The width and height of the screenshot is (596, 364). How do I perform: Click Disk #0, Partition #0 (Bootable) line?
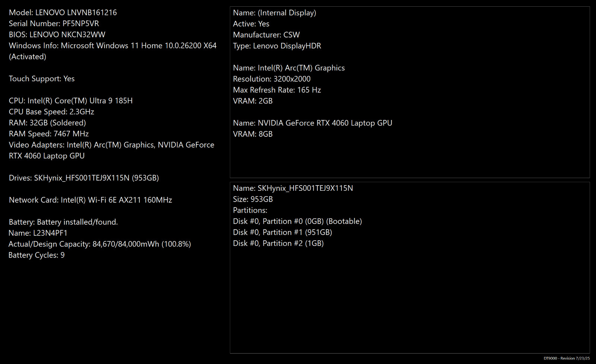click(x=298, y=221)
